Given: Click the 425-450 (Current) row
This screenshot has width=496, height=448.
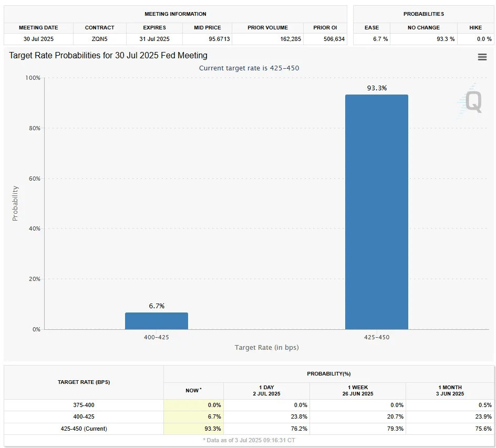Looking at the screenshot, I should click(x=84, y=429).
